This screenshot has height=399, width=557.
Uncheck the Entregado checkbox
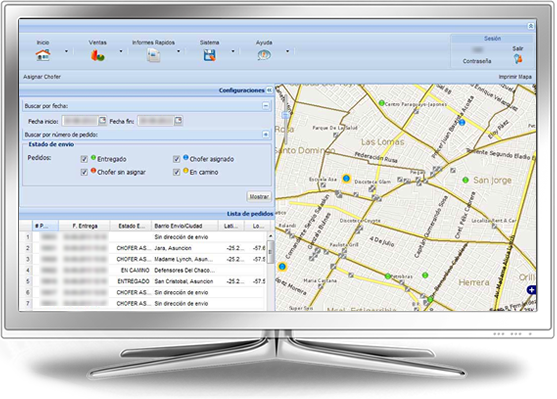click(84, 159)
